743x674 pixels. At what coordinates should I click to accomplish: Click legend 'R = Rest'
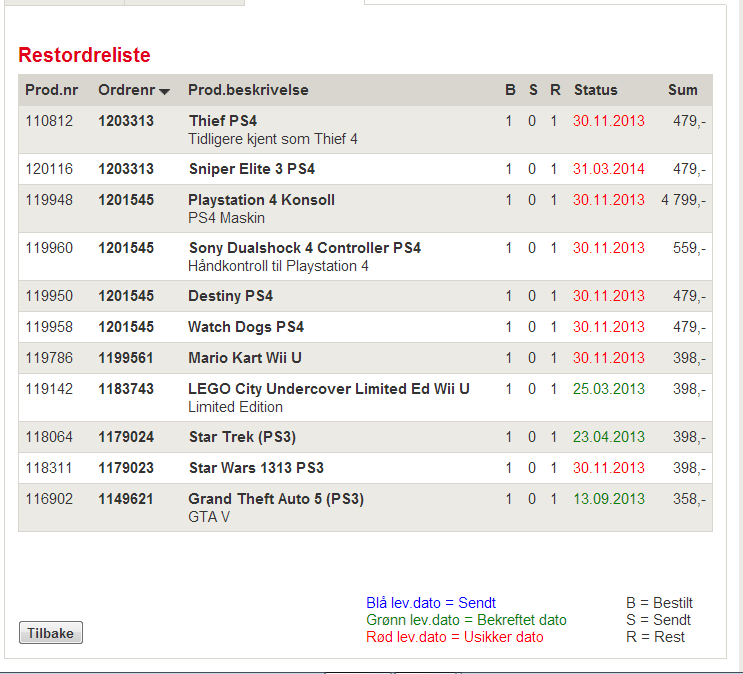pos(655,637)
